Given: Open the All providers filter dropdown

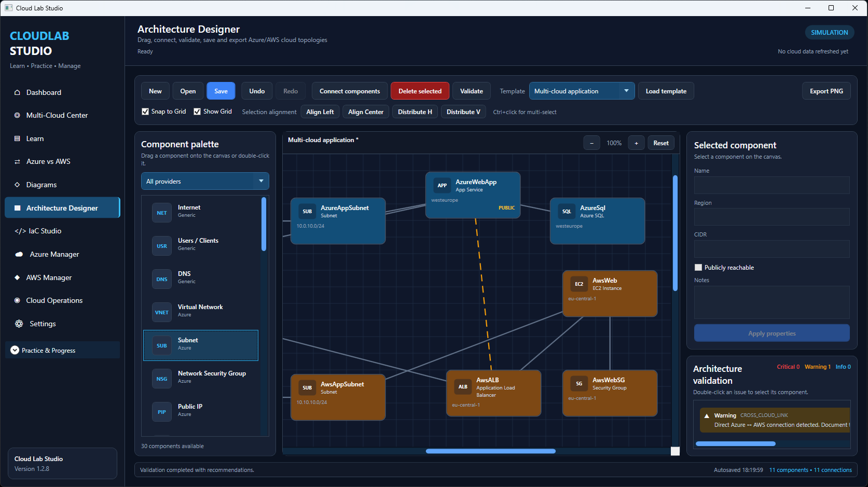Looking at the screenshot, I should tap(205, 181).
